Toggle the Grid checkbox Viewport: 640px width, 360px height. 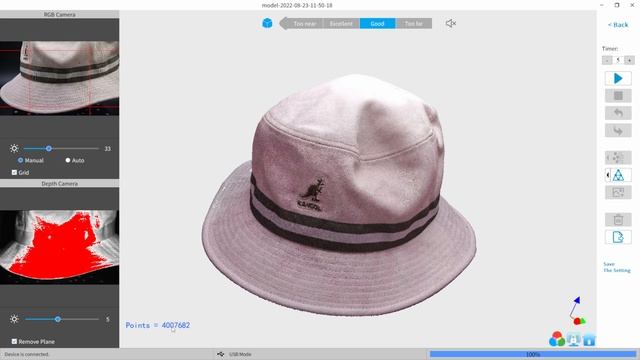pyautogui.click(x=14, y=172)
